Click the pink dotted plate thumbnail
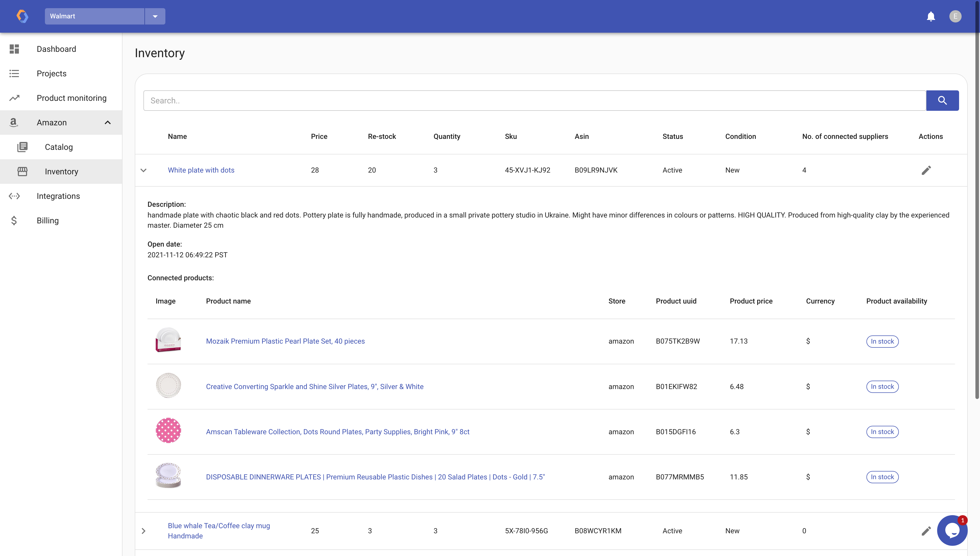The width and height of the screenshot is (980, 556). (168, 430)
